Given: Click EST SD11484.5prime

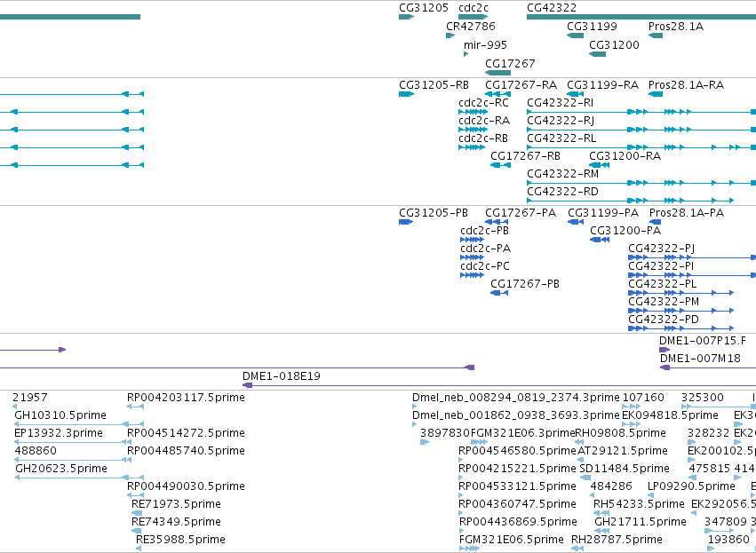Looking at the screenshot, I should [585, 478].
